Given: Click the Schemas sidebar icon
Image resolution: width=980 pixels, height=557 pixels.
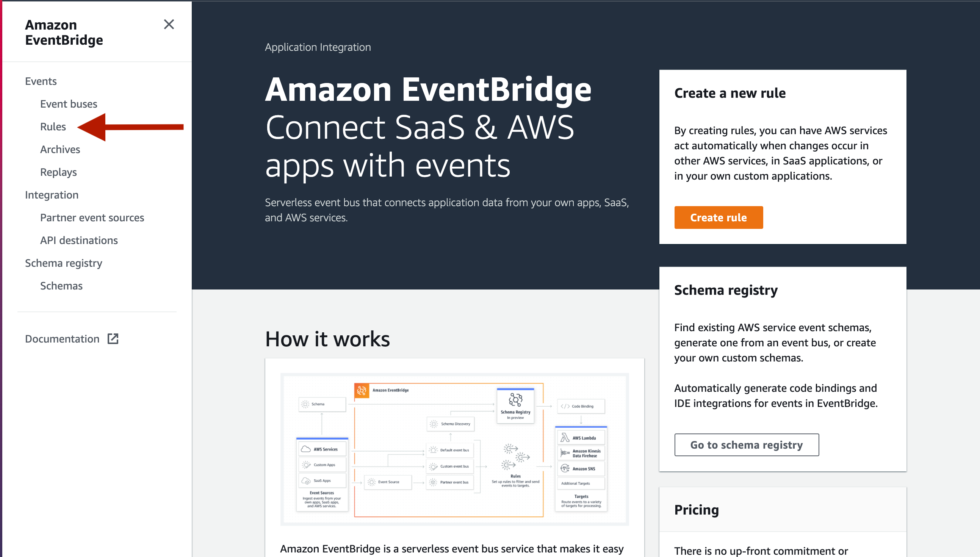Looking at the screenshot, I should 61,286.
